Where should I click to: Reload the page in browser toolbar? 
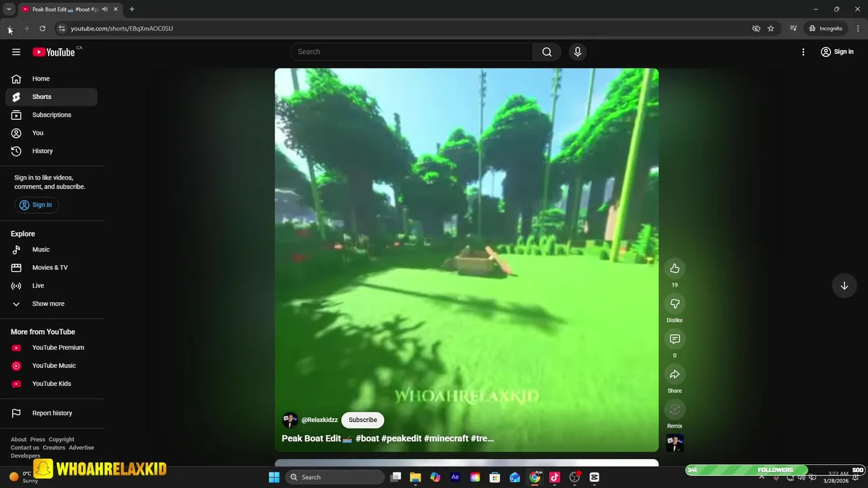[42, 28]
